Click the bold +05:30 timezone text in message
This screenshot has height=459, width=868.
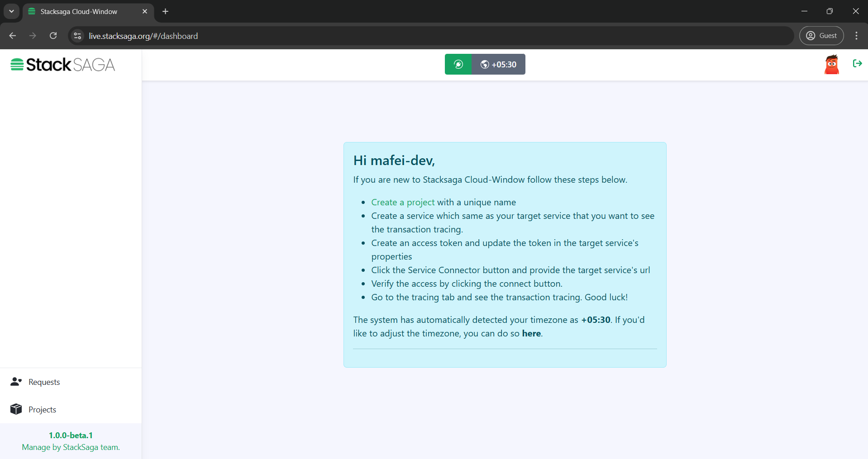click(596, 320)
